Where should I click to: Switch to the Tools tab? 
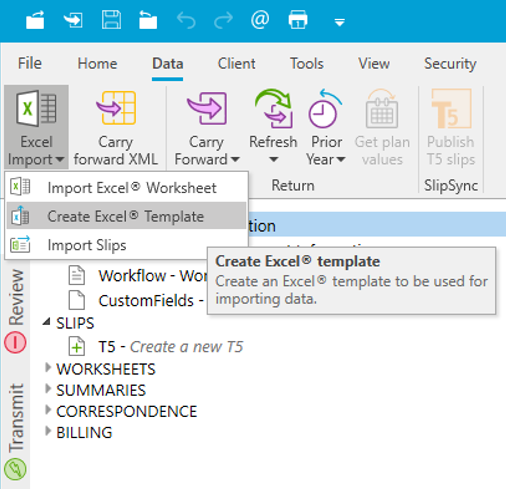pyautogui.click(x=307, y=63)
